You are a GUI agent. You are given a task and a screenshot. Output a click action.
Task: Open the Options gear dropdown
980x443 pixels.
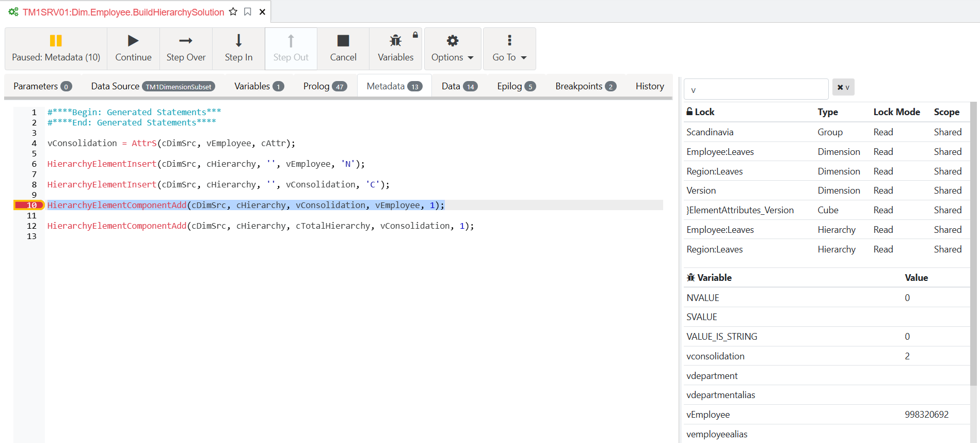453,49
